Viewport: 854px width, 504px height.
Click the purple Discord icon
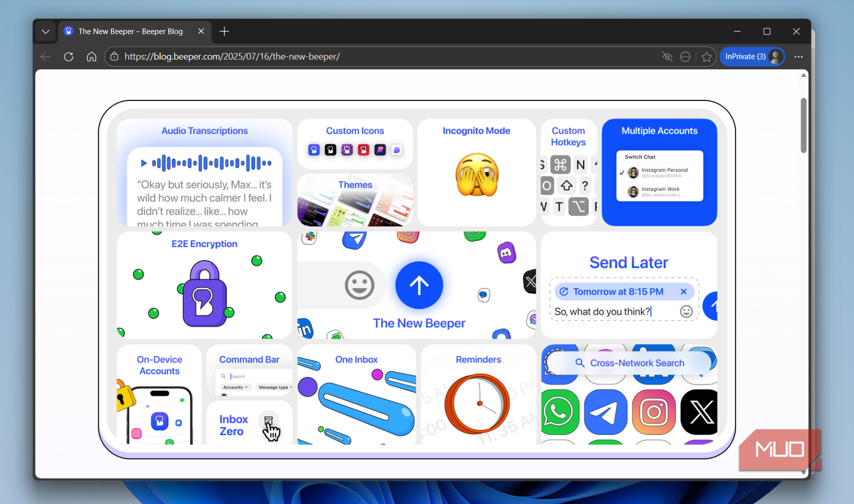pos(506,253)
